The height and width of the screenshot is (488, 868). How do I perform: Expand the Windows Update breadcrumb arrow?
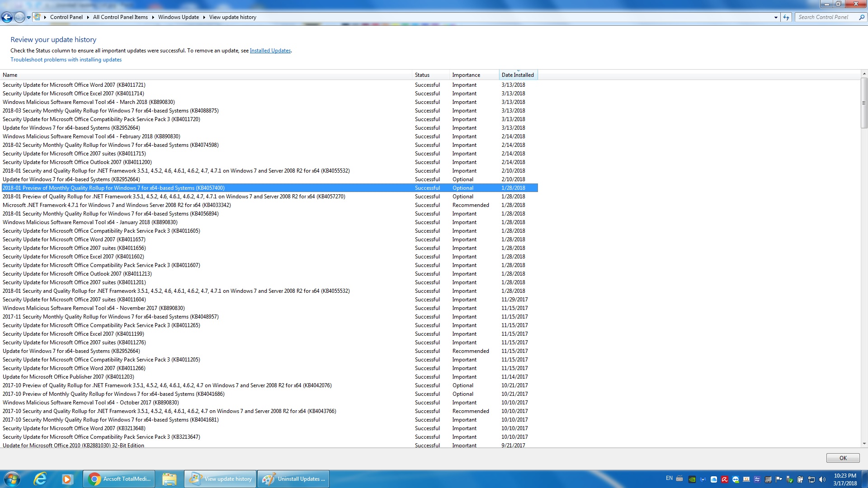pyautogui.click(x=204, y=17)
